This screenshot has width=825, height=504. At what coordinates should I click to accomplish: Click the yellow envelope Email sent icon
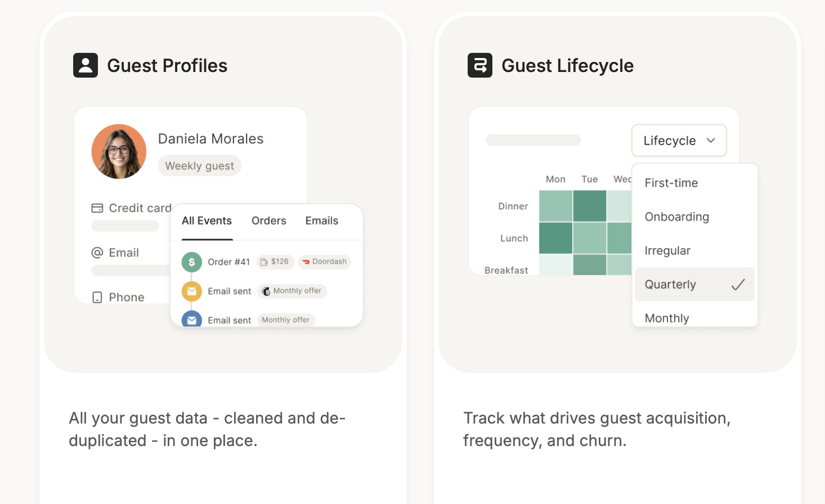tap(192, 291)
